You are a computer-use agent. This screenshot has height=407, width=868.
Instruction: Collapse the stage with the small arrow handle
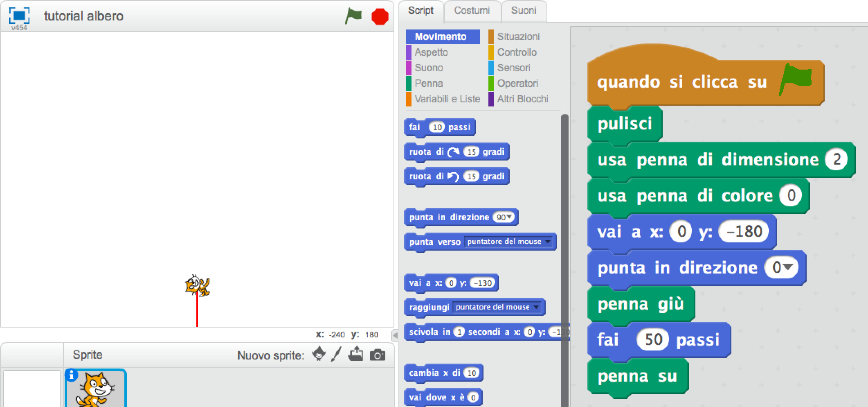[395, 336]
